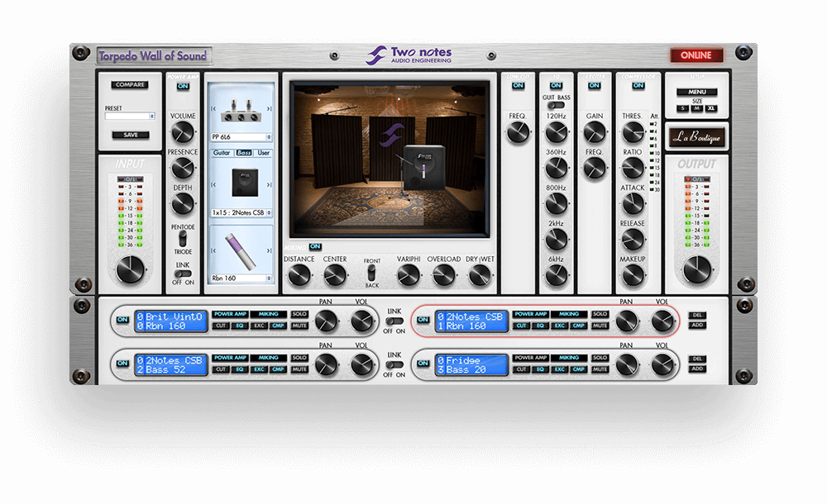Open the Rbn 160 microphone dropdown

241,278
